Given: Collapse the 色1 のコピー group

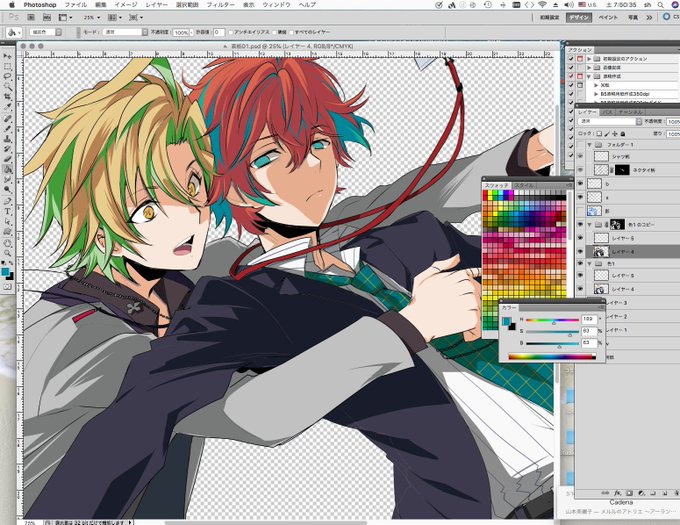Looking at the screenshot, I should (590, 225).
